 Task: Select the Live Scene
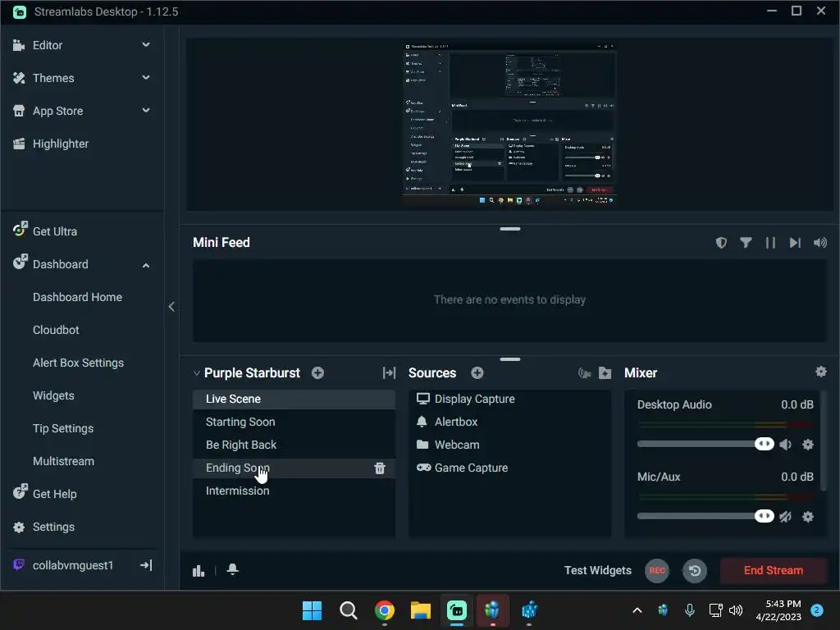(294, 399)
